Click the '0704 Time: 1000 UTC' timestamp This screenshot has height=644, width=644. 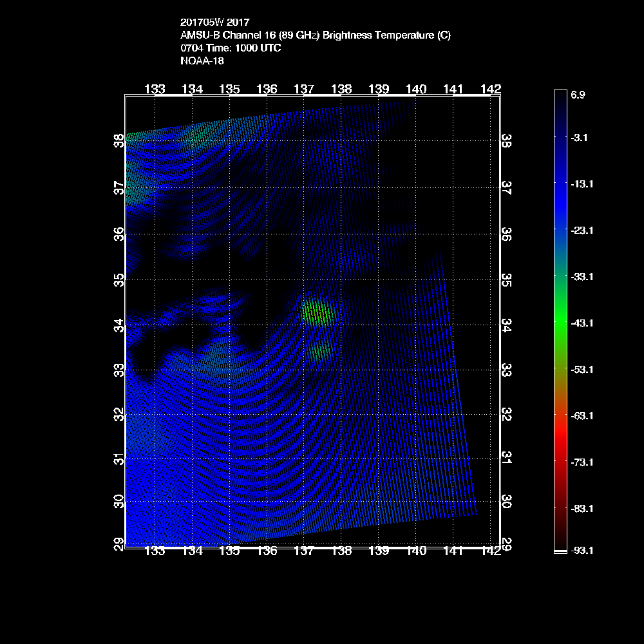230,48
